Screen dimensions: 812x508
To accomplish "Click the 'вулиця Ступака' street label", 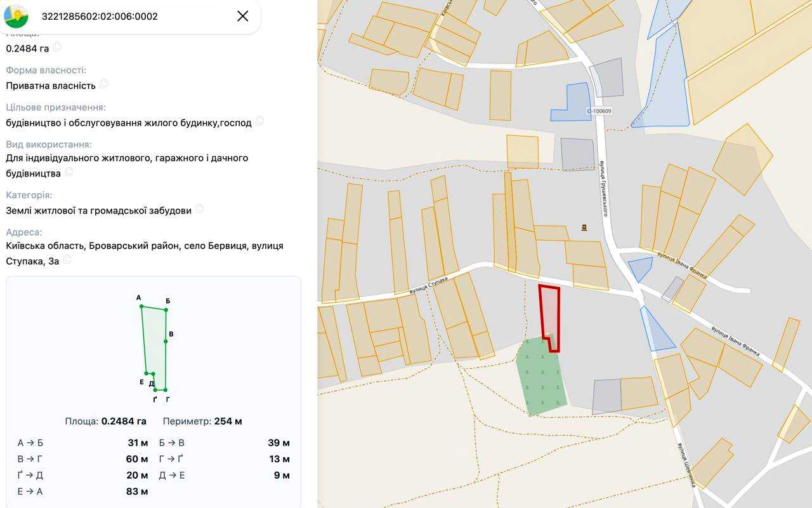I will pyautogui.click(x=428, y=286).
